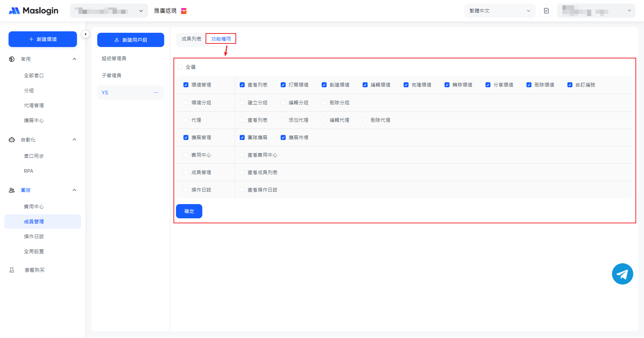
Task: Open the document icon in top bar
Action: [546, 11]
